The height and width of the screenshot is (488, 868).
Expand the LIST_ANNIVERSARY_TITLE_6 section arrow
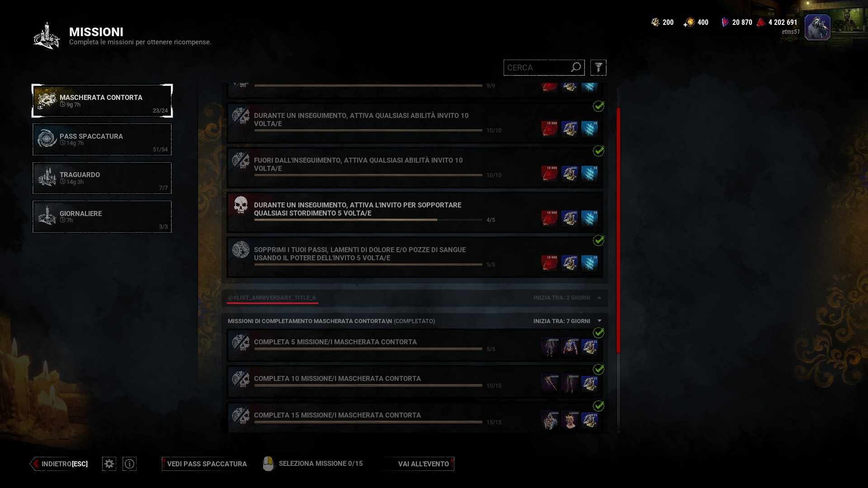[x=599, y=297]
